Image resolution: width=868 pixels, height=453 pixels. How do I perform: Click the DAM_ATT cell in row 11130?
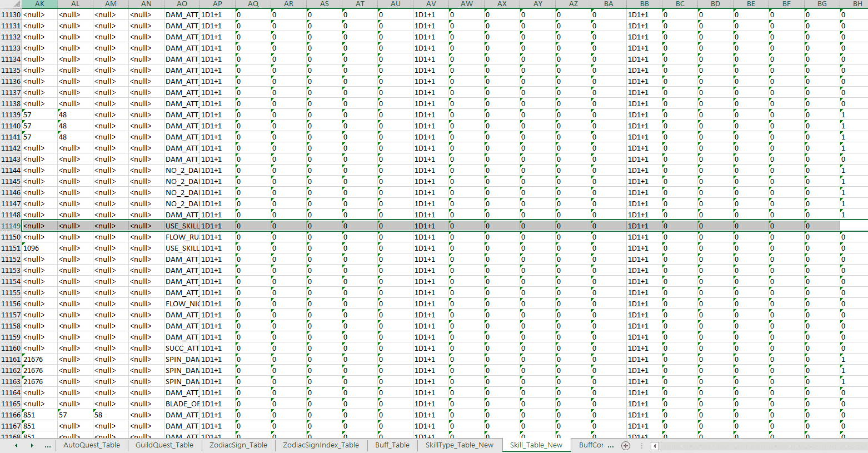coord(182,15)
